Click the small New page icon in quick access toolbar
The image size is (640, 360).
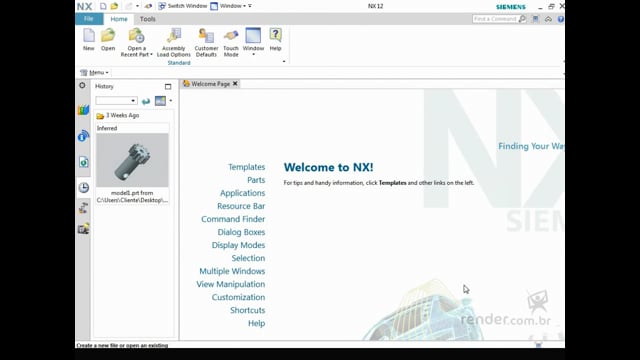pyautogui.click(x=103, y=6)
